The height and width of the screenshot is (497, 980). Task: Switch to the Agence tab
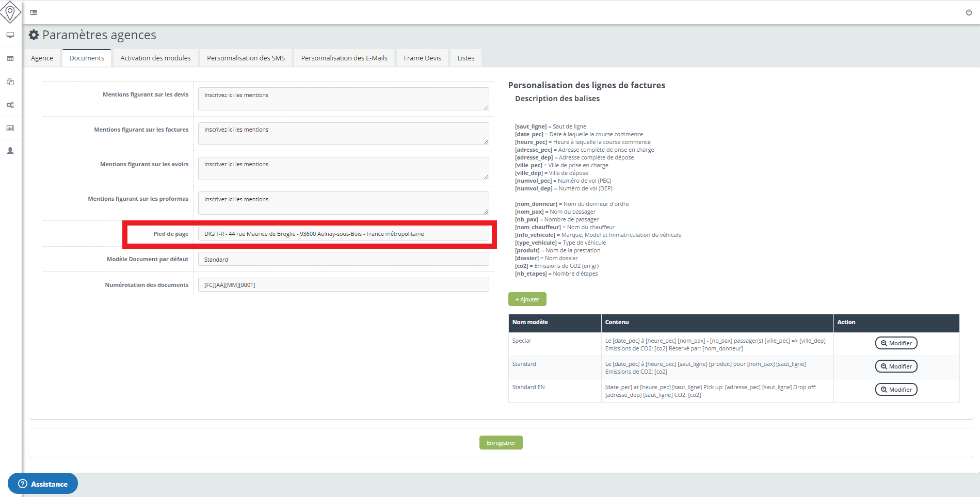(42, 58)
